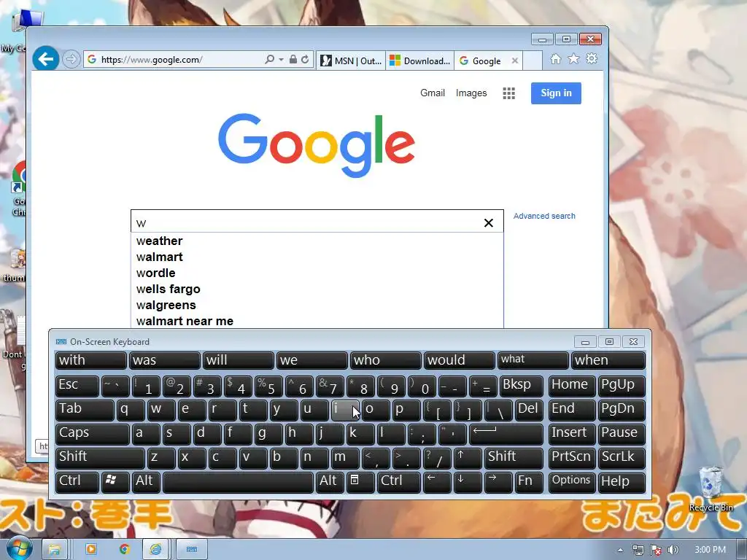The image size is (747, 560).
Task: Click the Esc key
Action: click(77, 386)
